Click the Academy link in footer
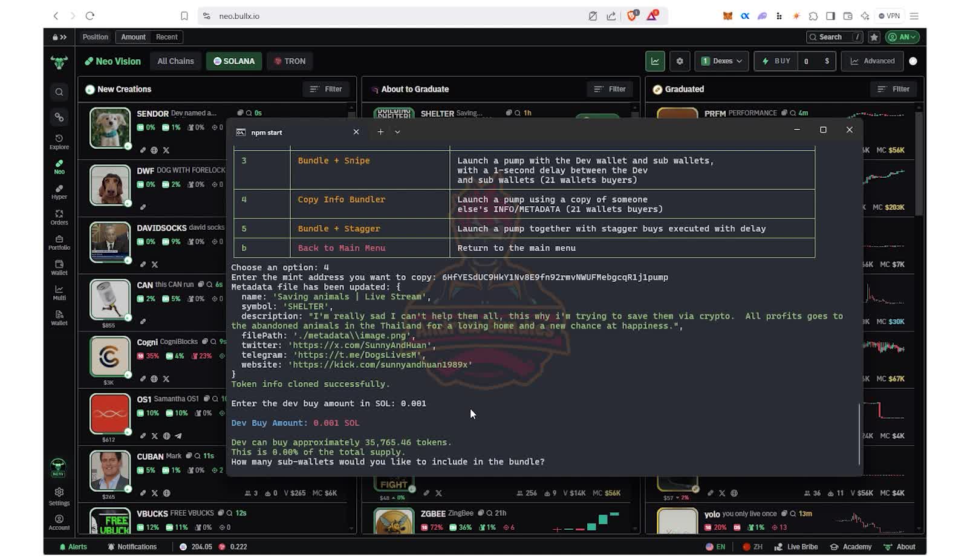The image size is (970, 560). [x=851, y=546]
